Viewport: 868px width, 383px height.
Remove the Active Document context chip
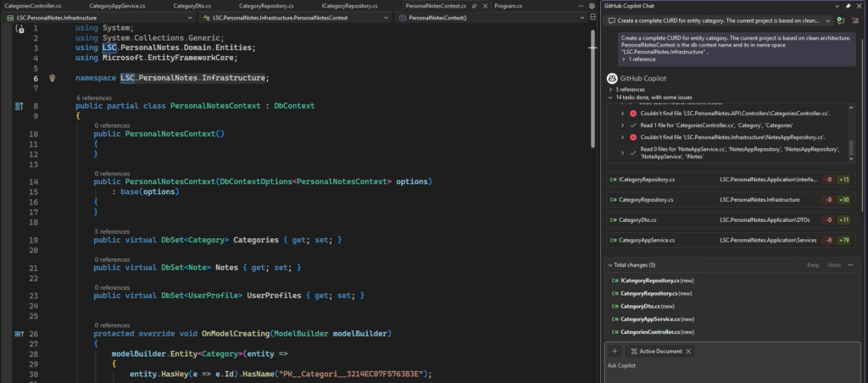688,352
